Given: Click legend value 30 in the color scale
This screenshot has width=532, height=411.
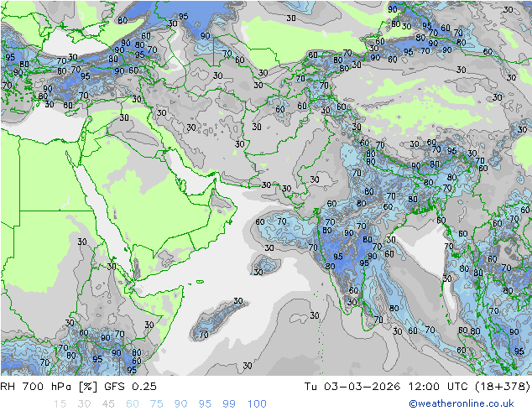Looking at the screenshot, I should 84,404.
